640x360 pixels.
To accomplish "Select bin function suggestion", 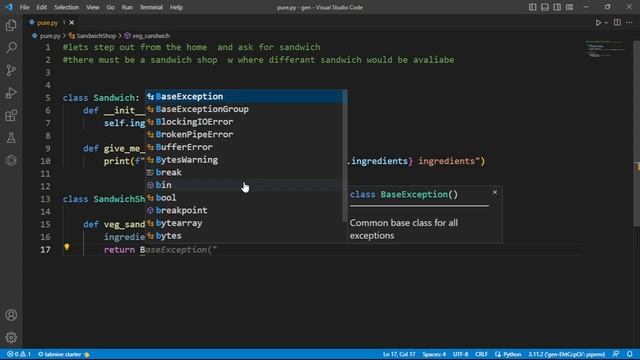I will (x=244, y=185).
